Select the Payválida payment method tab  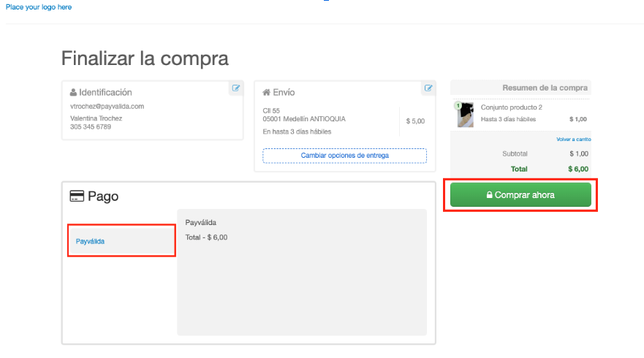(x=121, y=240)
